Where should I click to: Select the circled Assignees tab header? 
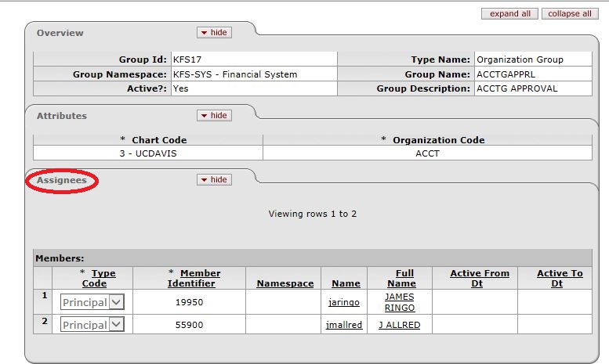(x=62, y=180)
